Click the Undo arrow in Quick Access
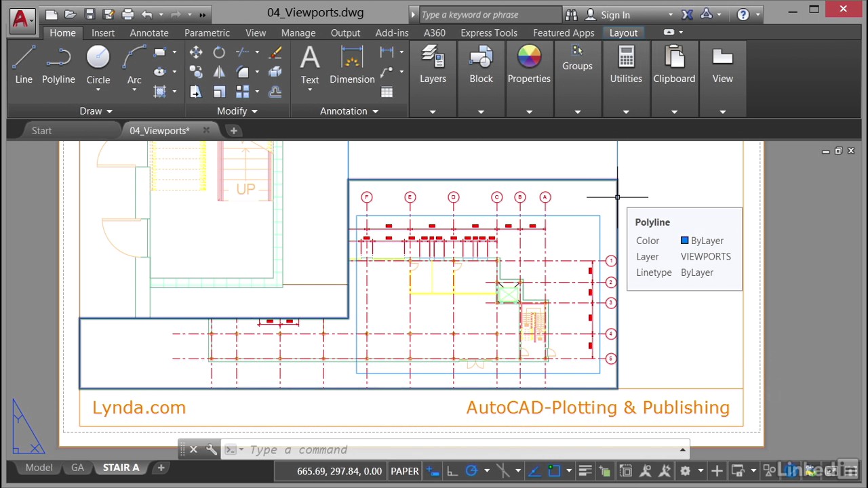This screenshot has width=868, height=488. (147, 14)
